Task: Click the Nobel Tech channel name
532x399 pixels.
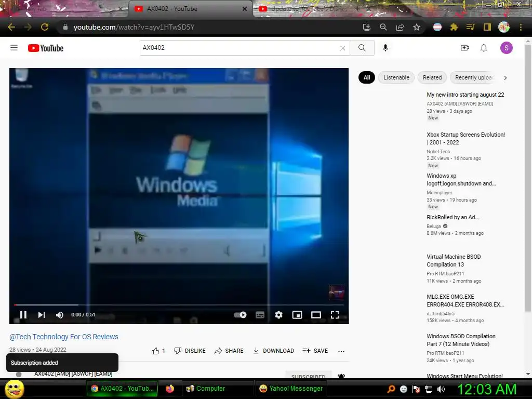Action: [438, 152]
